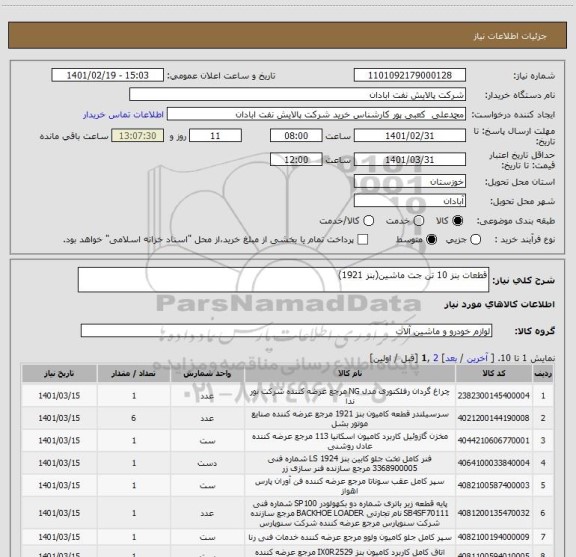This screenshot has height=557, width=576.
Task: Click the buyer name field شرکت پالایش نفت ابادان
Action: [x=297, y=95]
